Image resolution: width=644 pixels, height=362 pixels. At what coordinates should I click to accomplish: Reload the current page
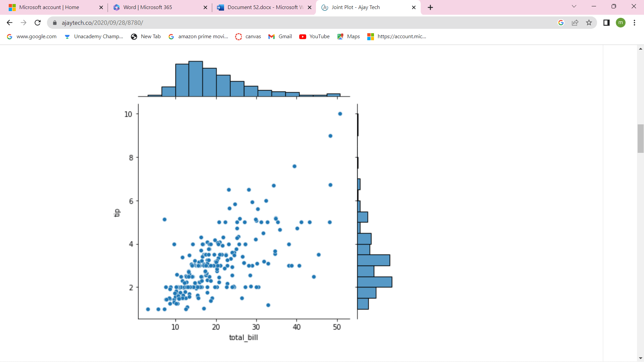tap(38, 22)
